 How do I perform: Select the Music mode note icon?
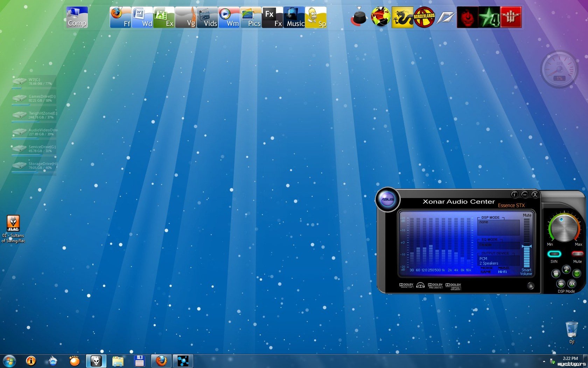(x=566, y=269)
